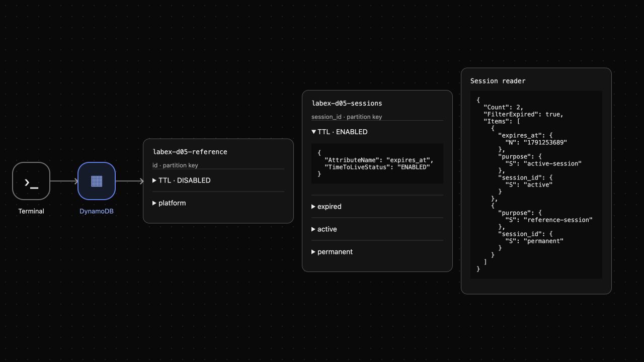Select the DynamoDB node icon
Viewport: 644px width, 362px height.
(97, 181)
